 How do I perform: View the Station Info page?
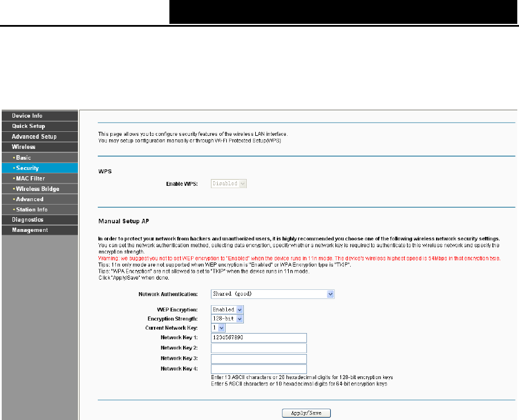click(40, 210)
